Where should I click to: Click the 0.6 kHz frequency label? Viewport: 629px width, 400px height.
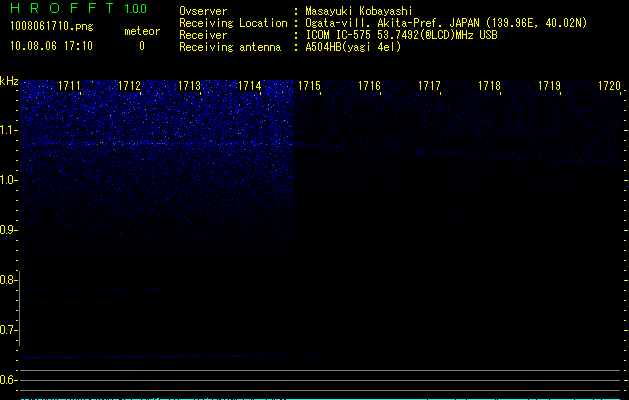click(x=7, y=380)
